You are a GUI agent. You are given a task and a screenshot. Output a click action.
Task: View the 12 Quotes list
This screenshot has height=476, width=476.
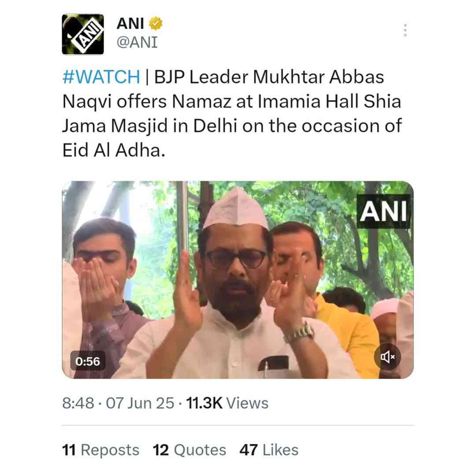(190, 450)
